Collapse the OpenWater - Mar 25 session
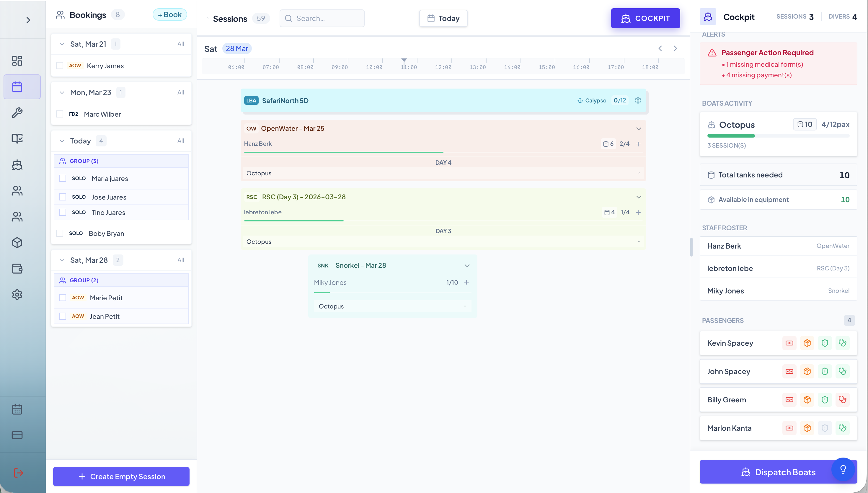 tap(639, 128)
